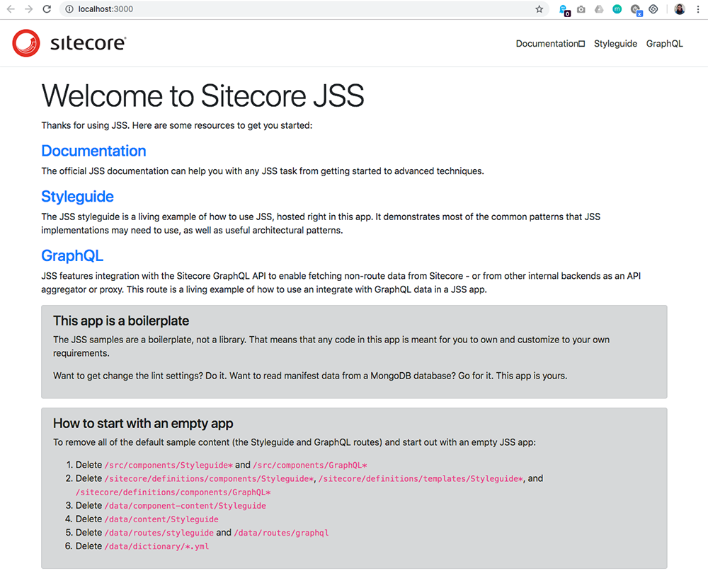
Task: Click the camera screenshot extension icon
Action: click(x=581, y=9)
